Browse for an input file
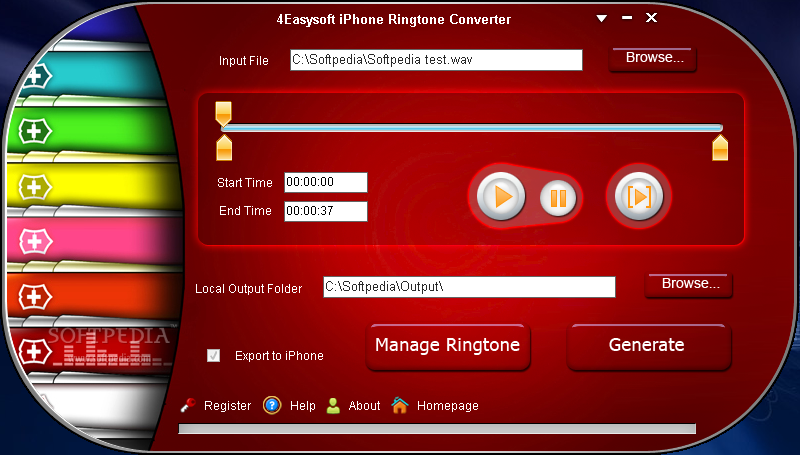 (x=653, y=58)
